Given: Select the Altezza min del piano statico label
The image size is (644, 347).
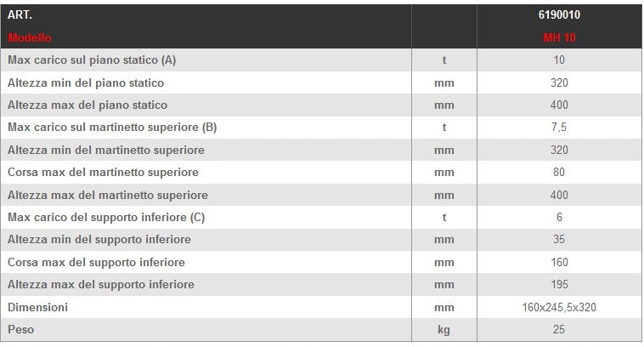Looking at the screenshot, I should 86,82.
